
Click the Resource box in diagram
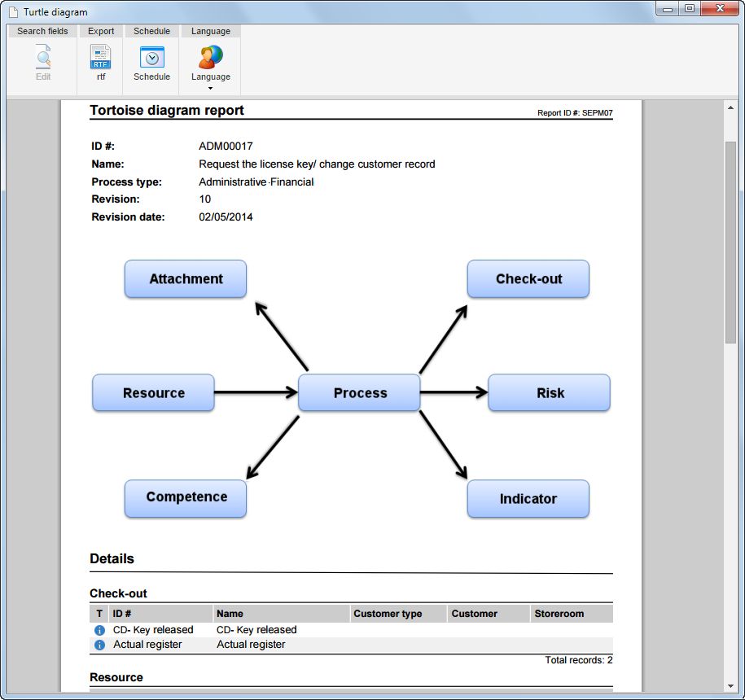click(153, 393)
